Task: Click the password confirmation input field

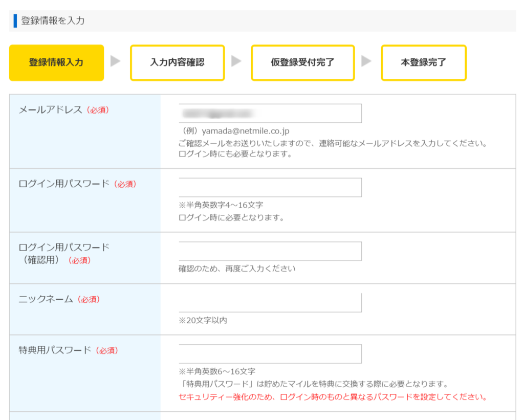Action: 270,251
